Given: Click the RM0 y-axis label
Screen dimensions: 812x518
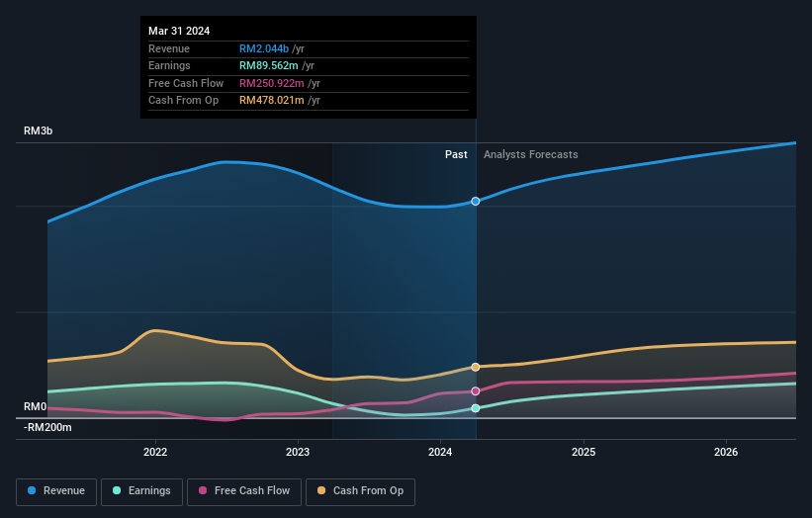Looking at the screenshot, I should [36, 406].
